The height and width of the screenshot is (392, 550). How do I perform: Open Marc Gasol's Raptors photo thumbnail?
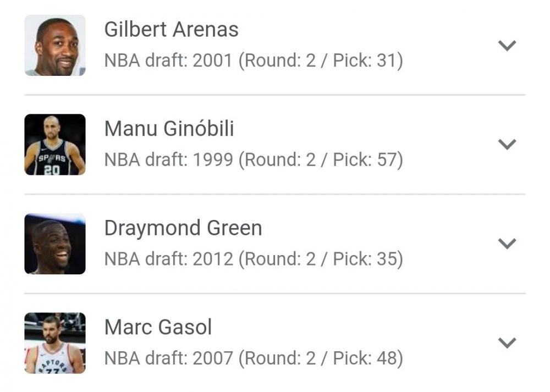[55, 343]
